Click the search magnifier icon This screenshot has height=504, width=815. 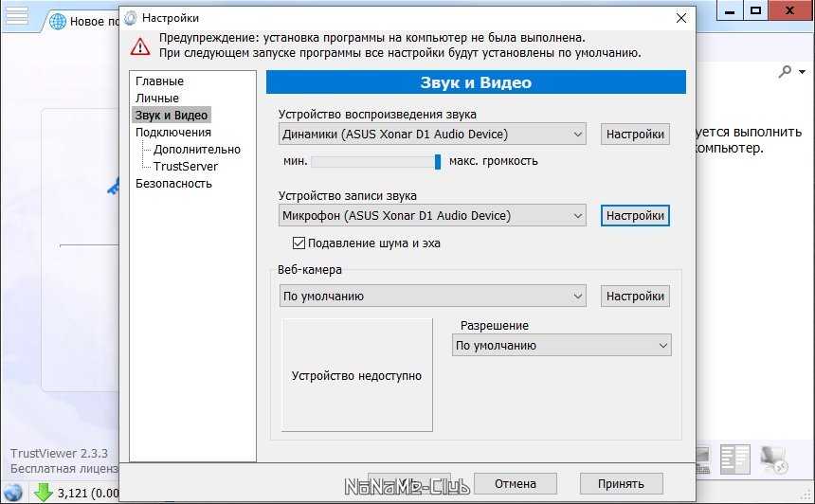[784, 72]
